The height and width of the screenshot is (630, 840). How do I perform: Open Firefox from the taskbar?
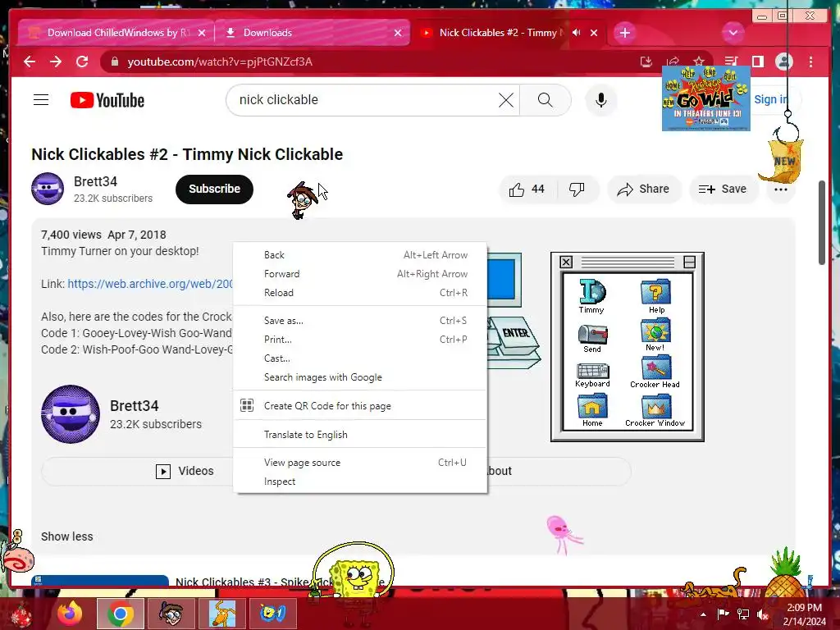70,614
